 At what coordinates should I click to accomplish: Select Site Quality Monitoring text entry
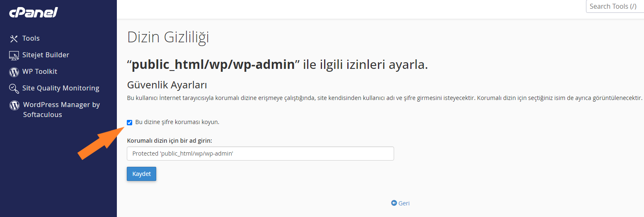pyautogui.click(x=61, y=88)
